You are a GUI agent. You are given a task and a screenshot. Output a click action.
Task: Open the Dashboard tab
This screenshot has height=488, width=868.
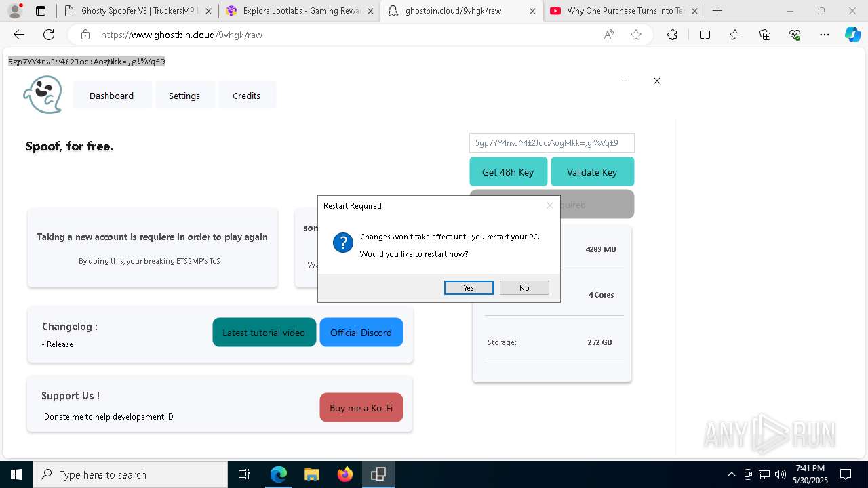111,96
